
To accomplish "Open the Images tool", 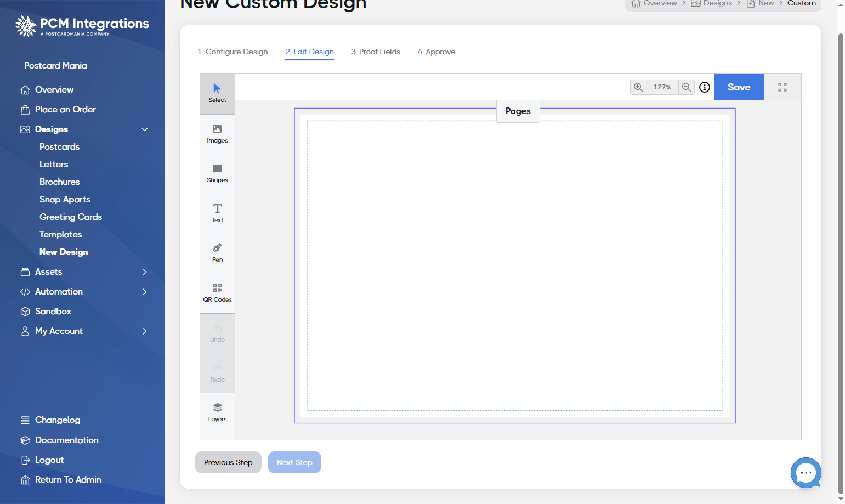I will 217,134.
